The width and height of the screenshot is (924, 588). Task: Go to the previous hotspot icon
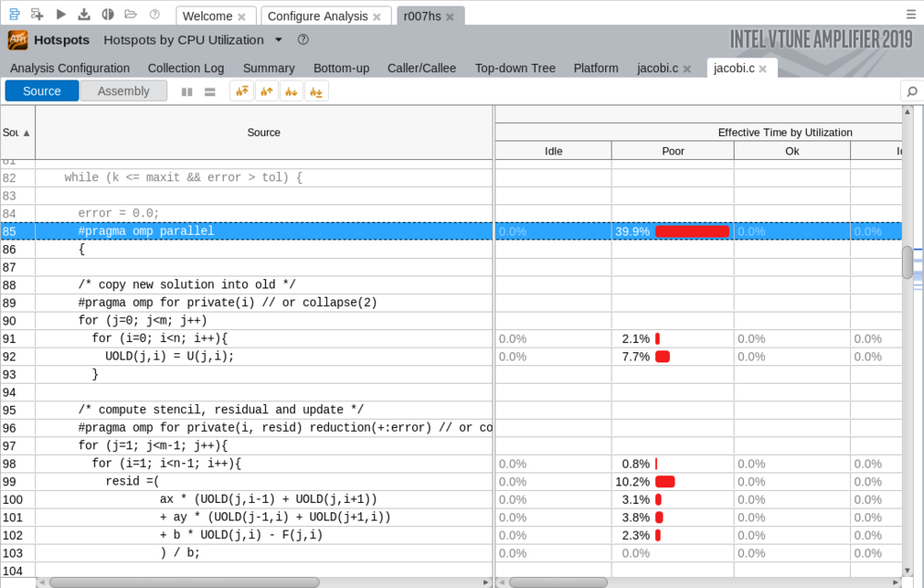pos(267,91)
